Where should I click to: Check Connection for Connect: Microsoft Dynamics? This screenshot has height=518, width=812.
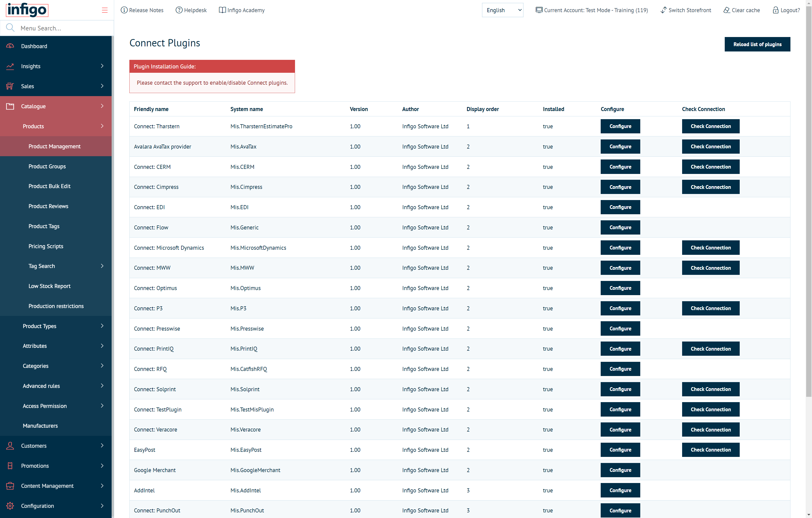click(711, 248)
